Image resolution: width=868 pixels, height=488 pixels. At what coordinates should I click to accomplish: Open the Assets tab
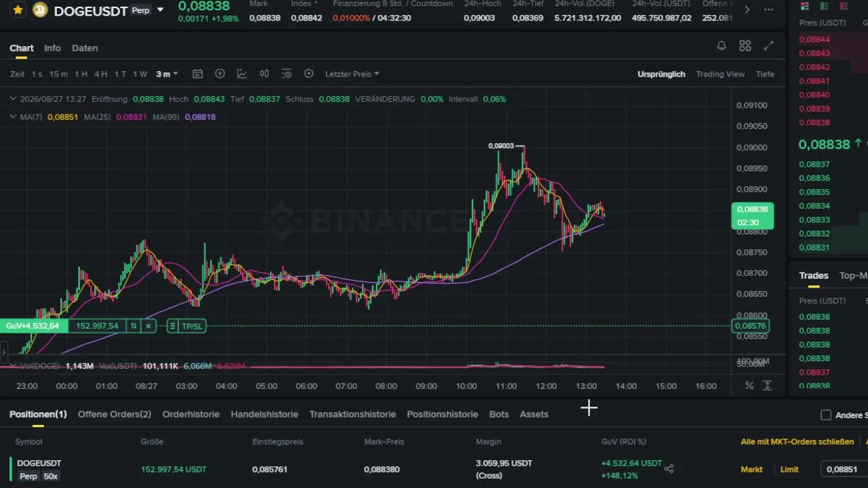(534, 414)
